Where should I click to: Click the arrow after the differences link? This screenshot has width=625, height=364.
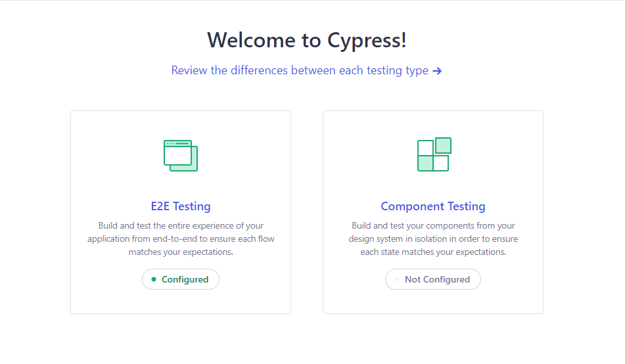coord(437,71)
